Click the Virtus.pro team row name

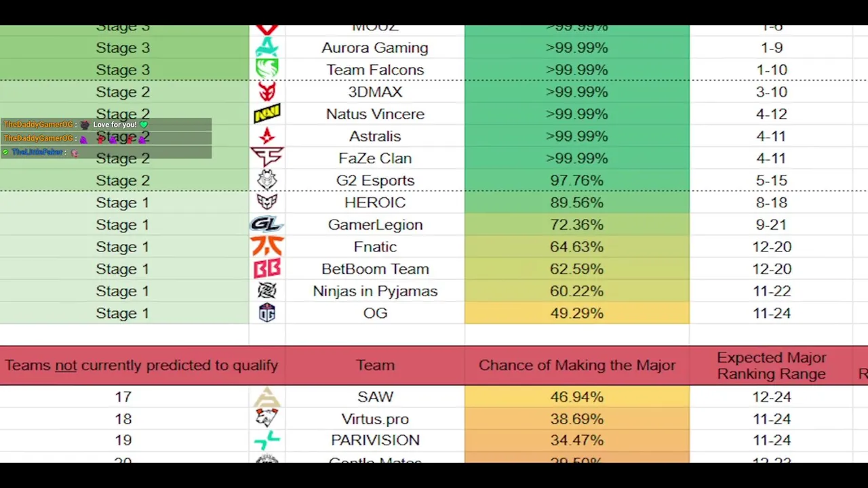point(375,419)
